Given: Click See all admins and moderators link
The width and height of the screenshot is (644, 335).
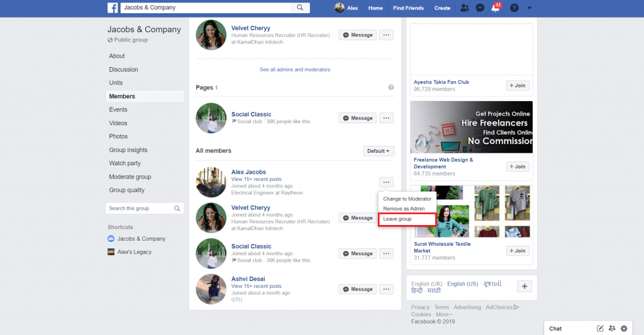Looking at the screenshot, I should tap(295, 69).
